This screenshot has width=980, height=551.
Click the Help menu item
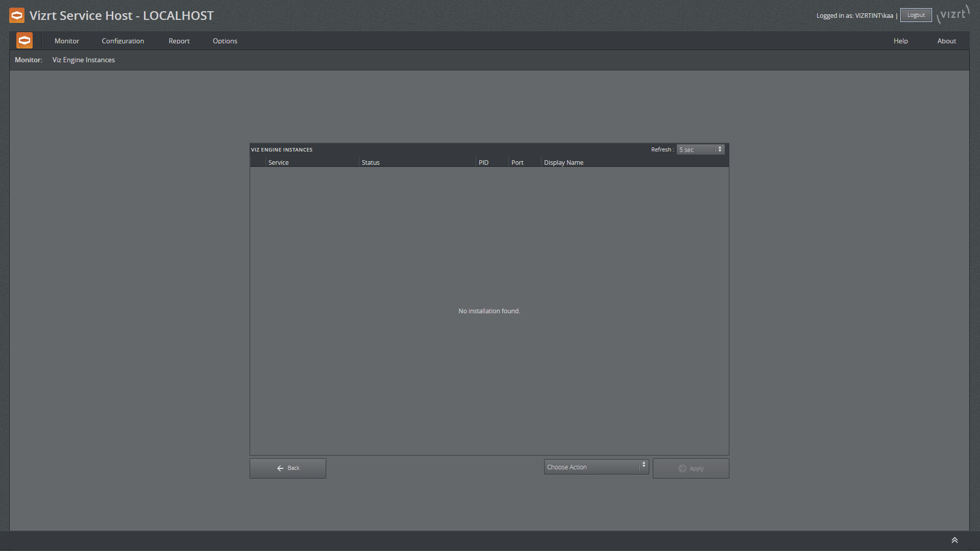900,40
